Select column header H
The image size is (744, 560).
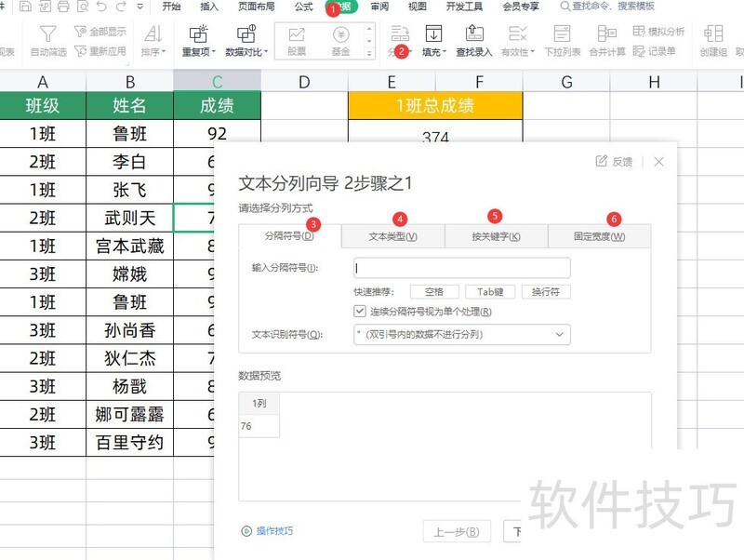click(x=654, y=82)
